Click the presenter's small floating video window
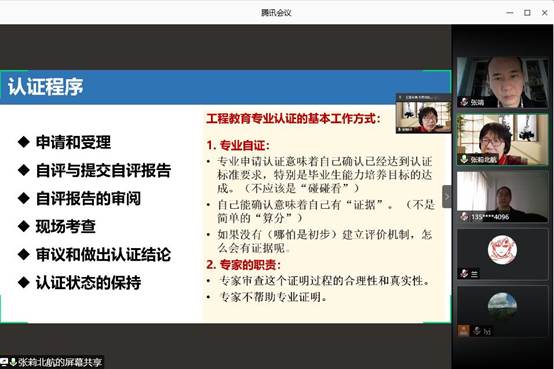This screenshot has width=554, height=369. 423,113
